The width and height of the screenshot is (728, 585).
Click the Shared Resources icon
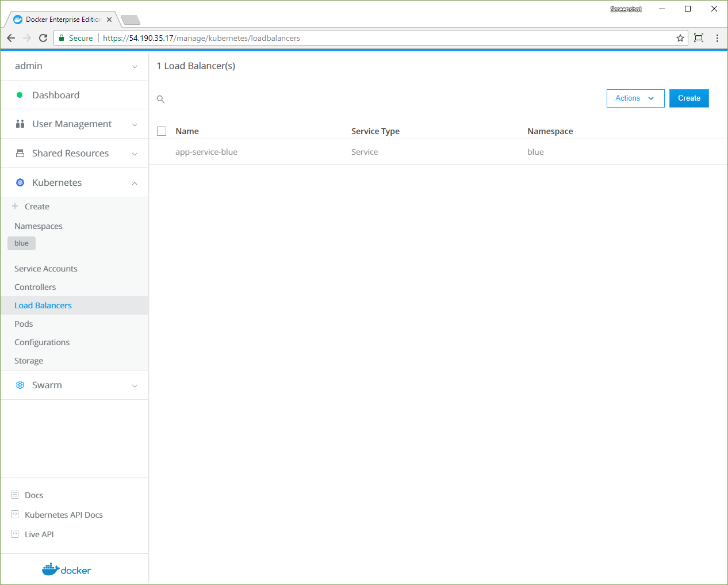coord(20,153)
